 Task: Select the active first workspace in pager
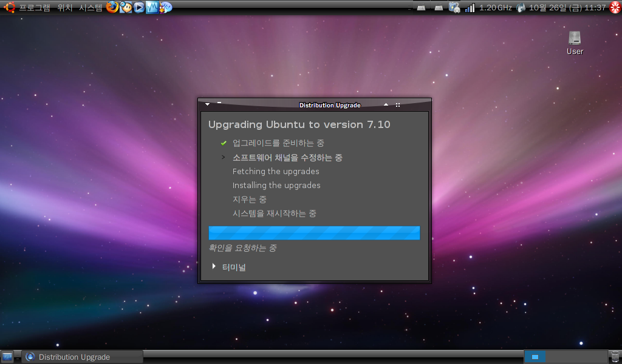[x=535, y=357]
